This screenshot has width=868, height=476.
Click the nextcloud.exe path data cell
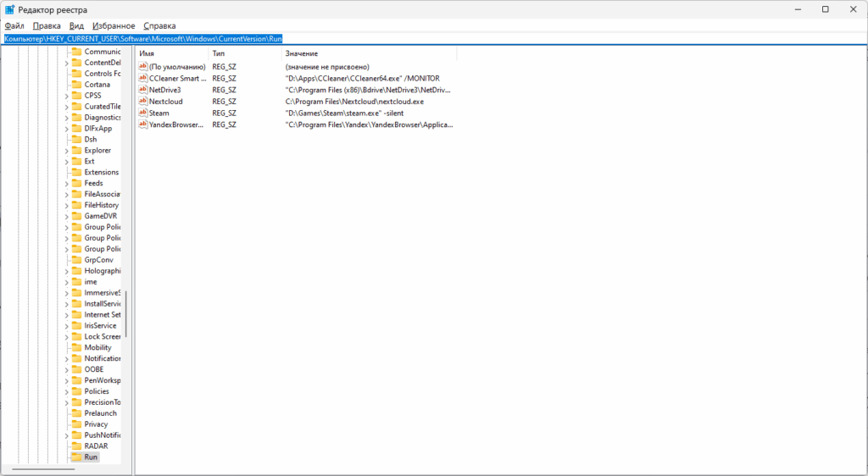pos(354,101)
